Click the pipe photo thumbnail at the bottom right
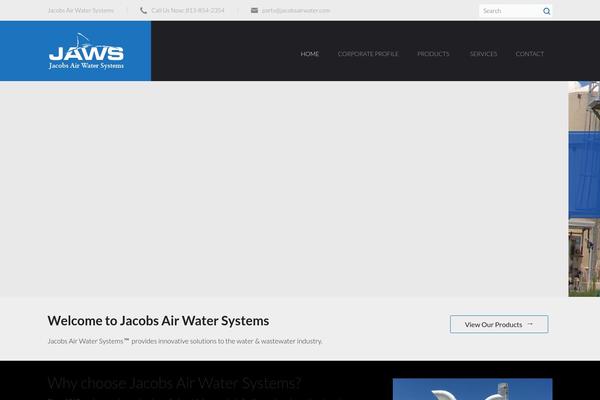This screenshot has width=600, height=400. [472, 389]
